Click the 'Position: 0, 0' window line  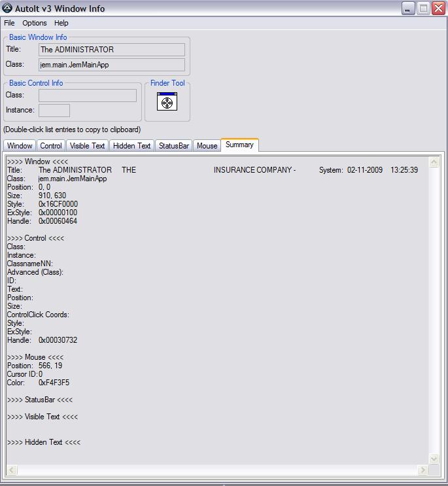[29, 187]
